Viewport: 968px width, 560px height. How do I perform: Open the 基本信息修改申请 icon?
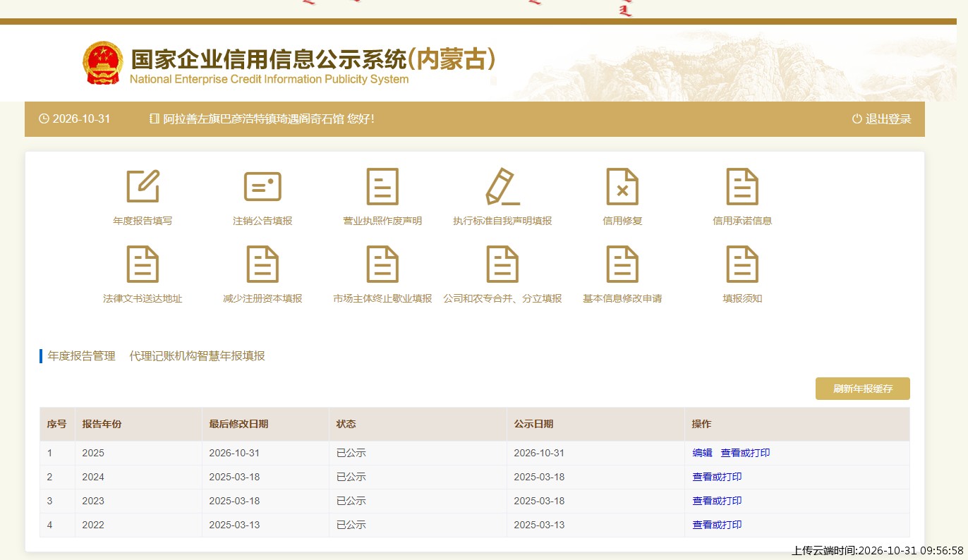(x=622, y=264)
